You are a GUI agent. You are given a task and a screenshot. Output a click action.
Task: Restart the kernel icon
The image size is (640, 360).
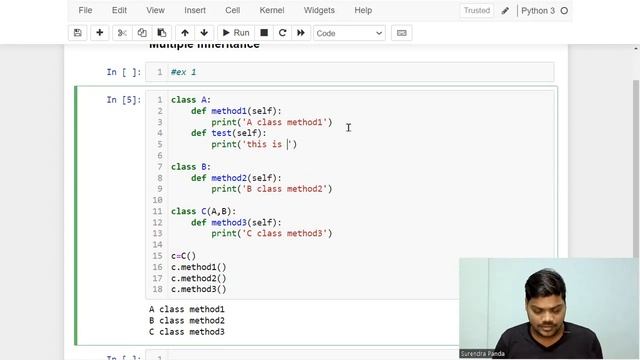(x=282, y=33)
